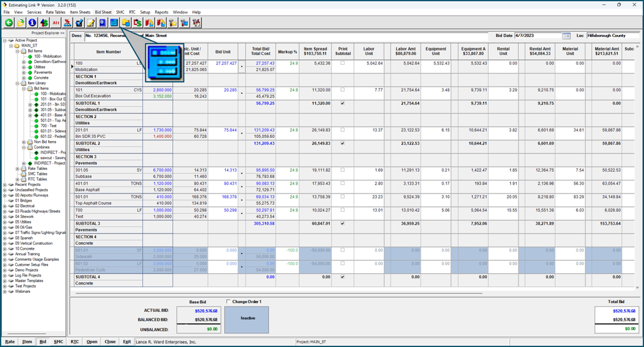Select 700 - Test in Item Library tree

point(49,125)
